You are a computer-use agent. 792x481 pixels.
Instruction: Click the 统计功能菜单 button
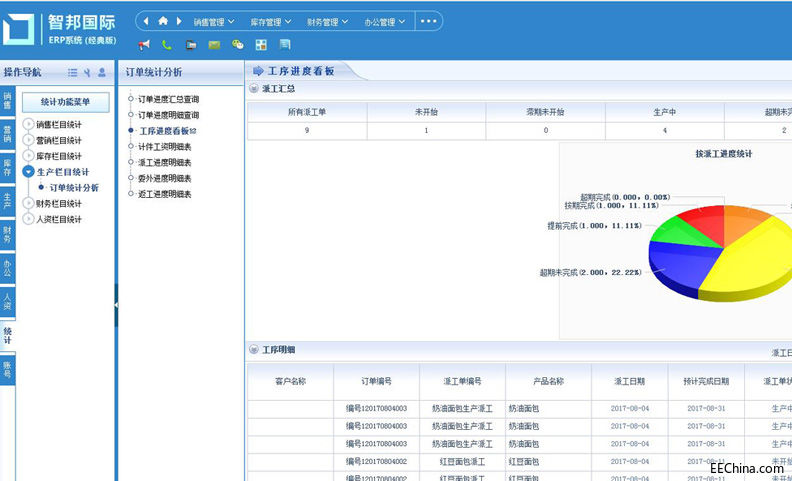click(72, 102)
